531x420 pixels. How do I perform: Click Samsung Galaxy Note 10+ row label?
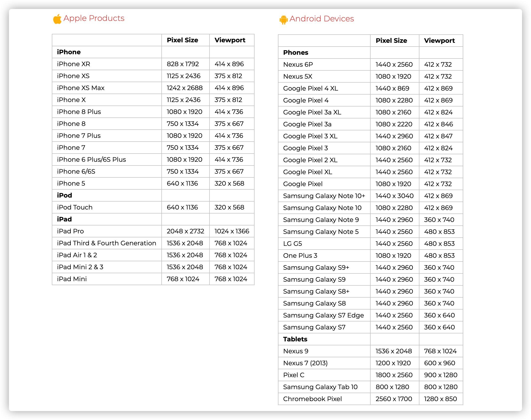324,196
